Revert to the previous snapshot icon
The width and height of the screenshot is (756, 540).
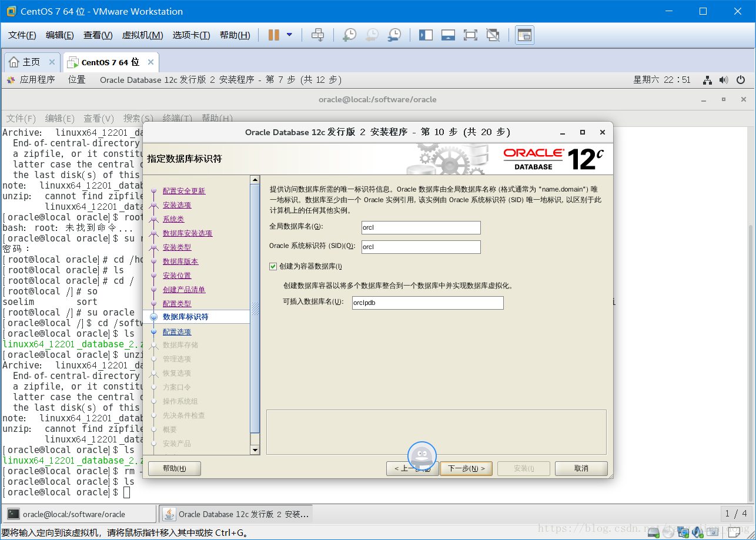pyautogui.click(x=372, y=35)
